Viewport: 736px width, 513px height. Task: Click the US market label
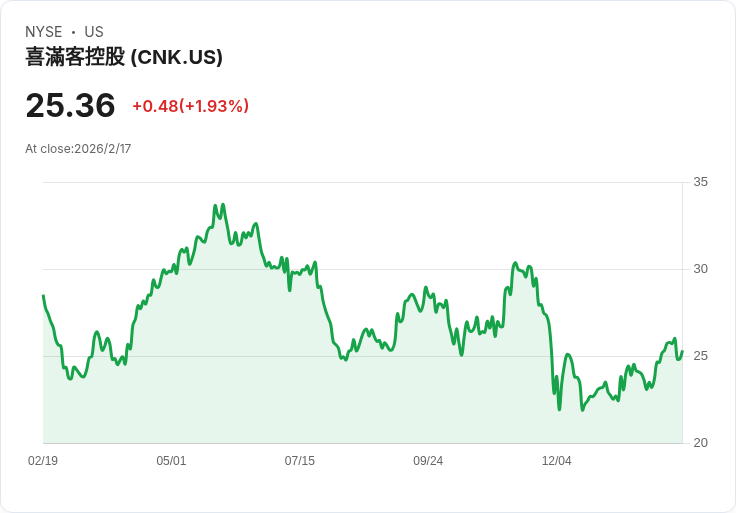coord(94,32)
